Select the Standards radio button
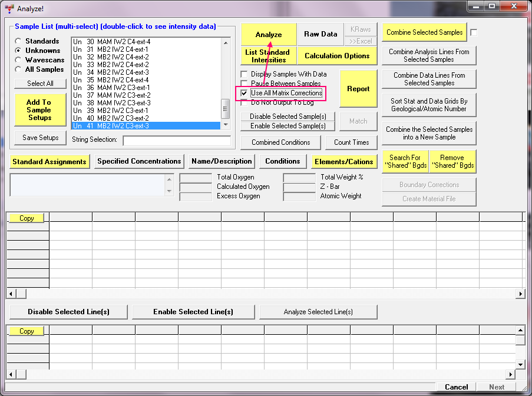Viewport: 532px width, 396px height. point(19,41)
